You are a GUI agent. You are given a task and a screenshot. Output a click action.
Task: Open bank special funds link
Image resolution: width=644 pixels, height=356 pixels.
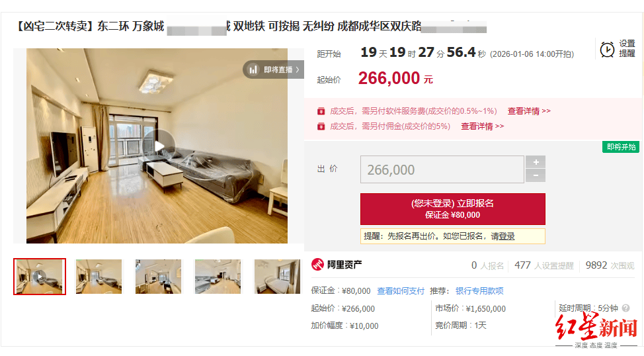coord(479,291)
